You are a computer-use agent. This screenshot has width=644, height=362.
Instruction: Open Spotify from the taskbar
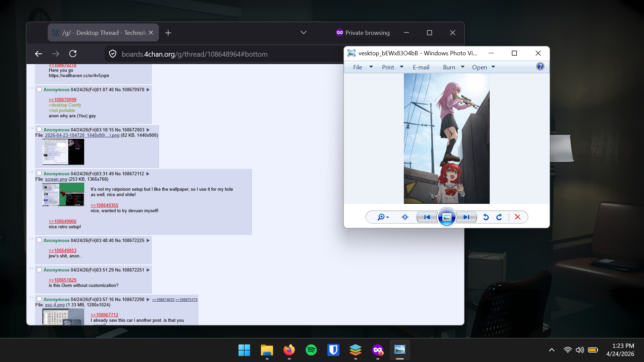[311, 350]
